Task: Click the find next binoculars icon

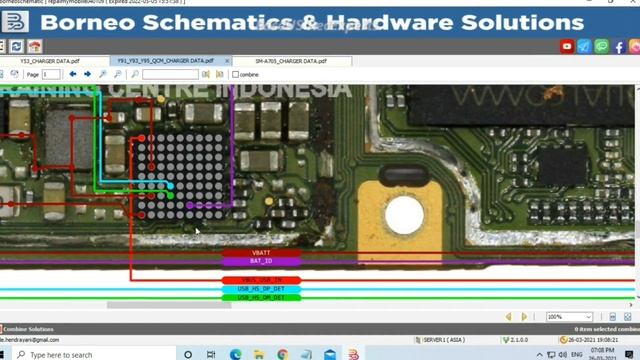Action: [220, 74]
